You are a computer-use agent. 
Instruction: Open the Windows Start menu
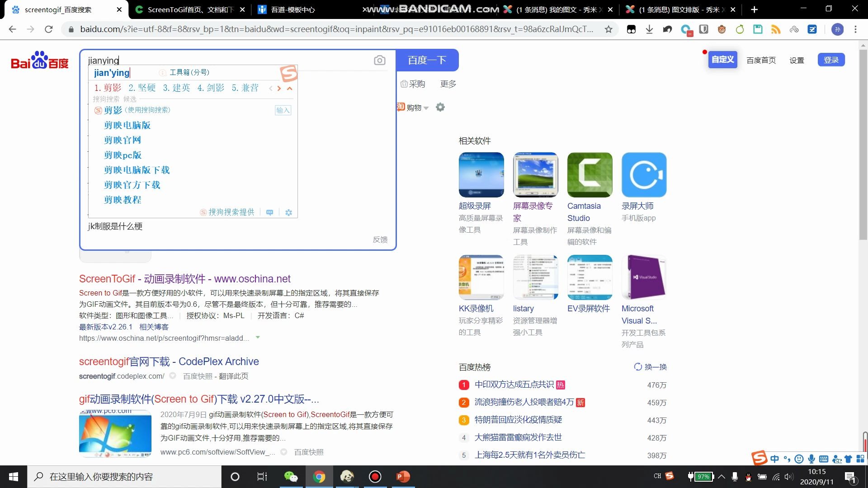[x=14, y=477]
